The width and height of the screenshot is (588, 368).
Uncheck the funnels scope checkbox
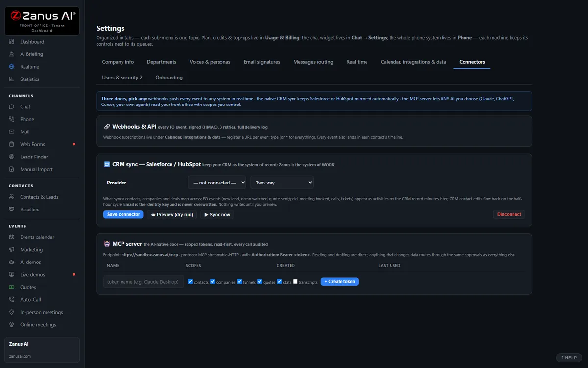click(x=239, y=282)
